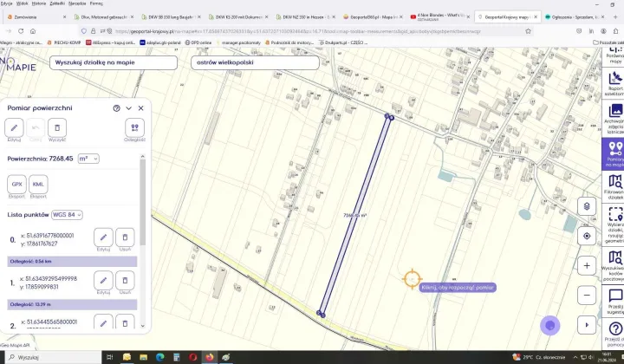Center map on my location
This screenshot has width=624, height=364.
pos(587,236)
